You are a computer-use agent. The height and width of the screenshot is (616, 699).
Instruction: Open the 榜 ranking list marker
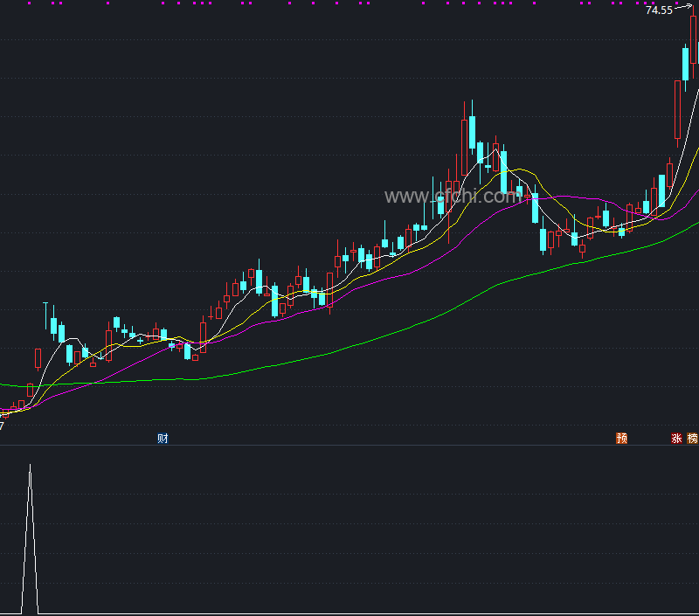(x=692, y=438)
